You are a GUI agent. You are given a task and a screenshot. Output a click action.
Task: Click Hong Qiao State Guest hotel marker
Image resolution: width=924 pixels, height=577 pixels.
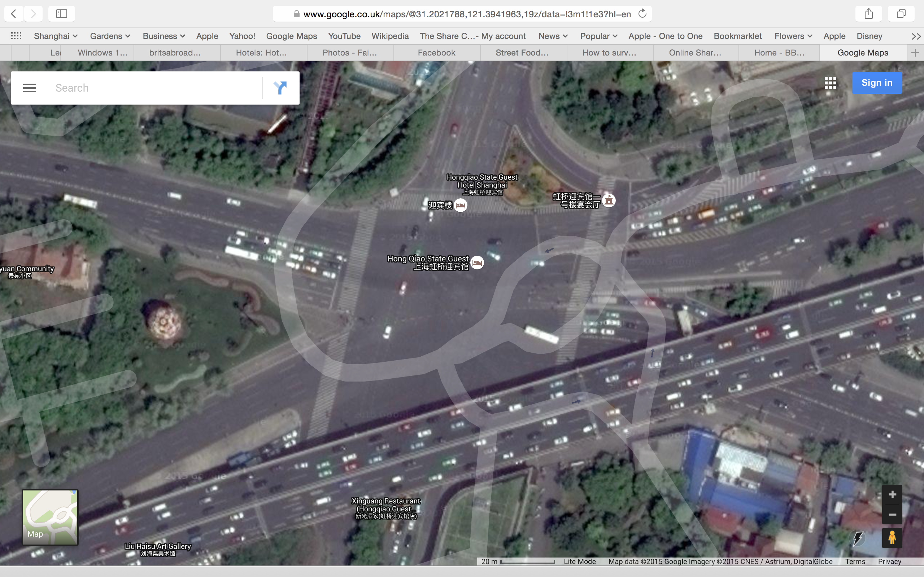tap(477, 263)
